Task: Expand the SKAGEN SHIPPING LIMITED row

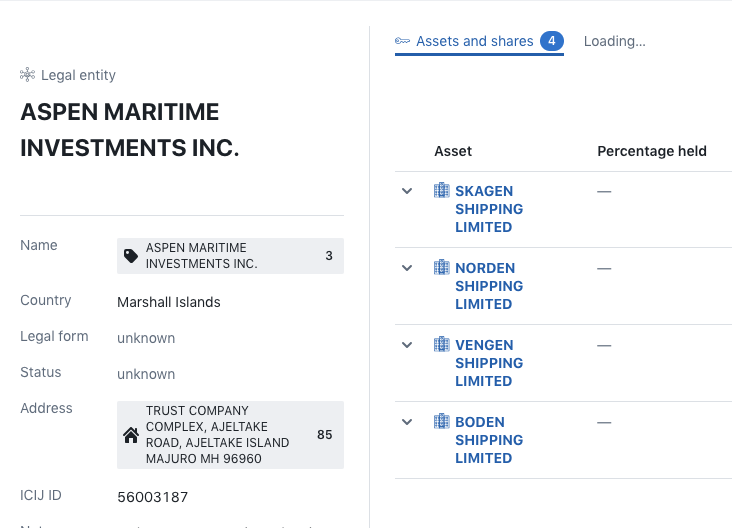Action: click(407, 191)
